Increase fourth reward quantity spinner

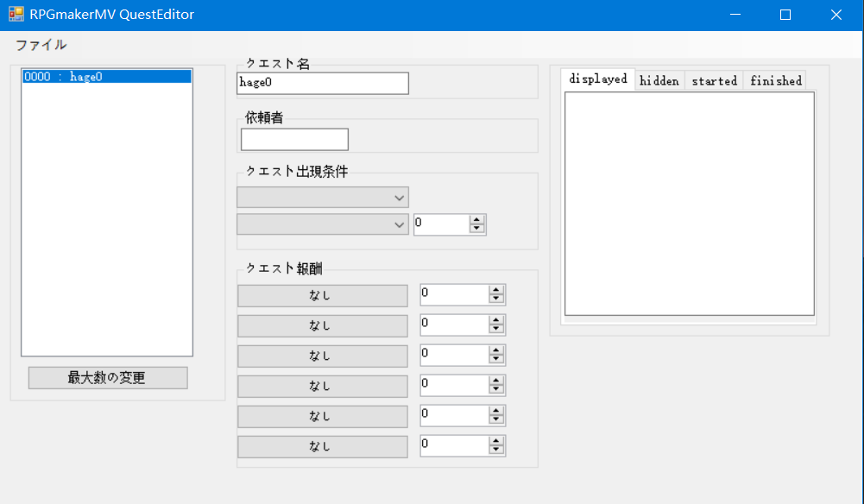[496, 381]
